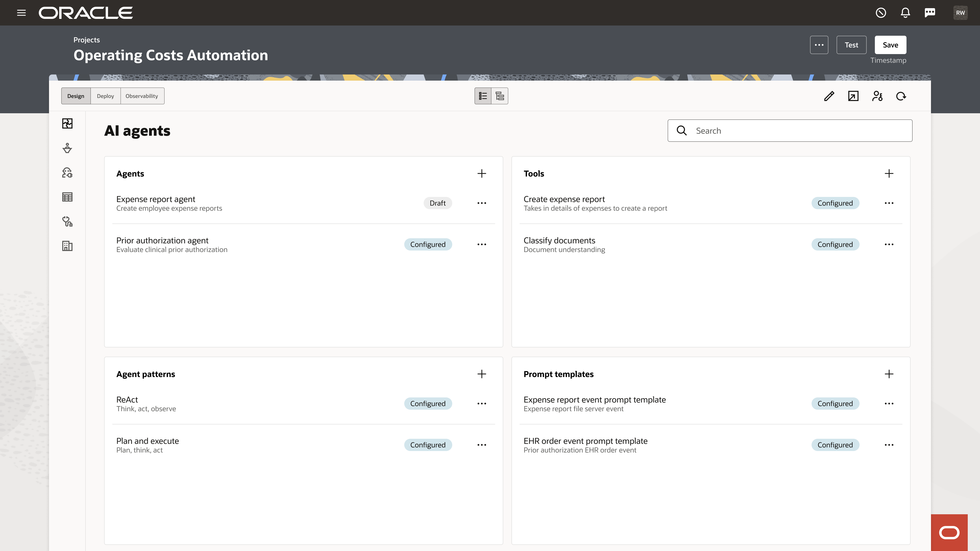Select the building icon in sidebar
This screenshot has height=551, width=980.
67,246
